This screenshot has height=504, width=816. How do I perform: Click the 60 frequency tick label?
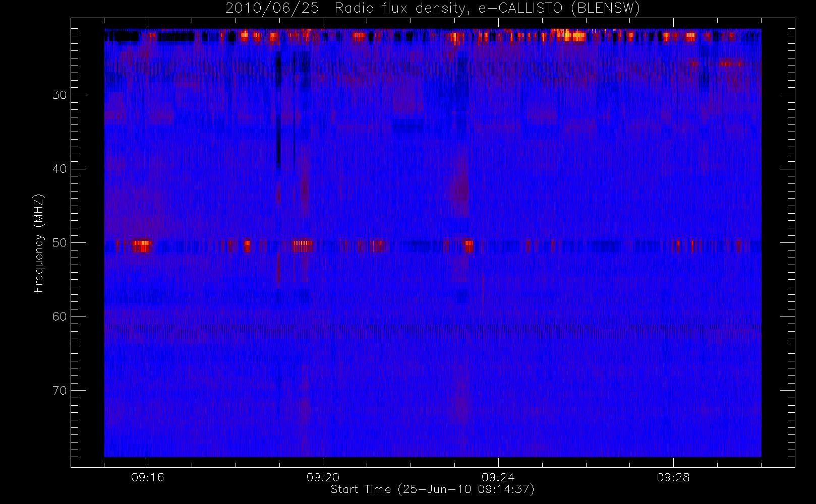pos(60,317)
